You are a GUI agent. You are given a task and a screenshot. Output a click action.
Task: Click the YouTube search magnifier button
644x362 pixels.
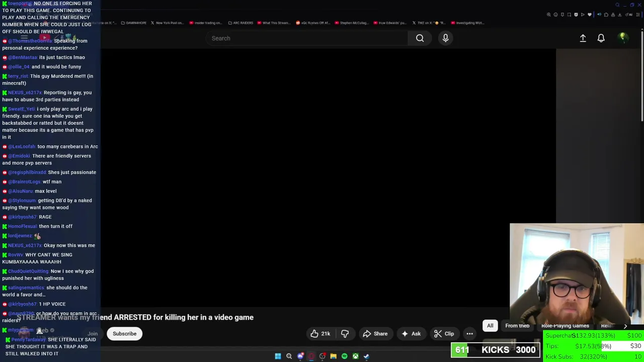(x=420, y=38)
